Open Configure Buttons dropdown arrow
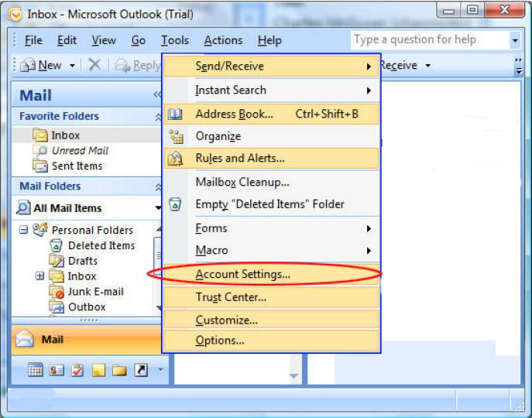Screen dimensions: 532x418 coord(160,369)
